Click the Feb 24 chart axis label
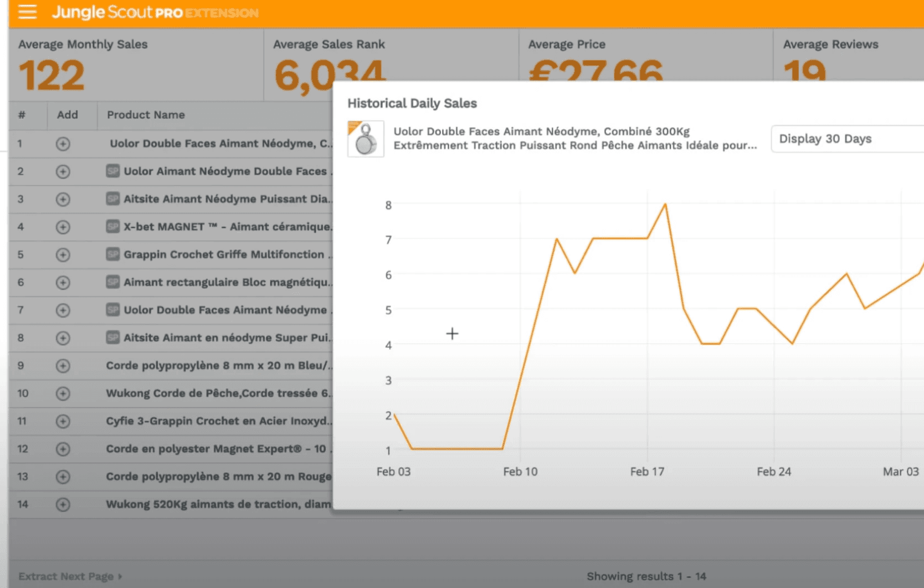The width and height of the screenshot is (924, 588). click(x=774, y=472)
